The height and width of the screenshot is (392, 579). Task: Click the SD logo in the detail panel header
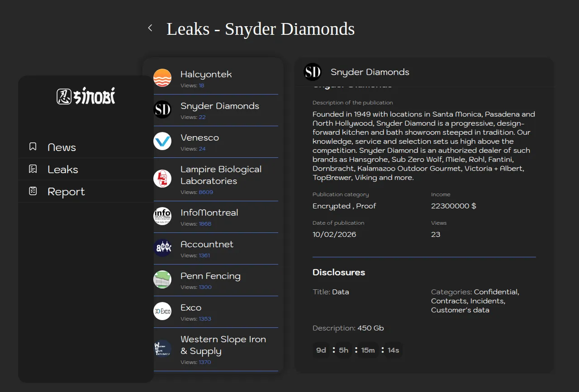313,72
